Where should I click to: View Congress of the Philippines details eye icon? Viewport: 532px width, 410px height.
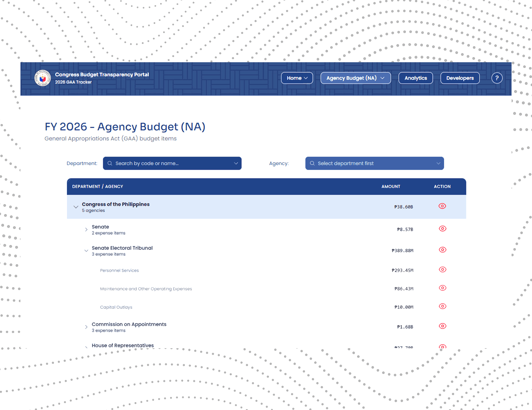[x=442, y=206]
